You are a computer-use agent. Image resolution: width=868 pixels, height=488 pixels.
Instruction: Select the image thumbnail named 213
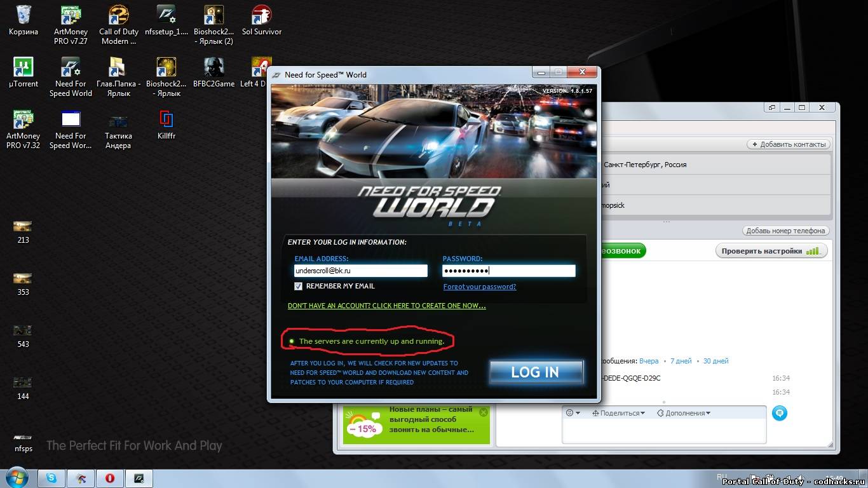[23, 232]
